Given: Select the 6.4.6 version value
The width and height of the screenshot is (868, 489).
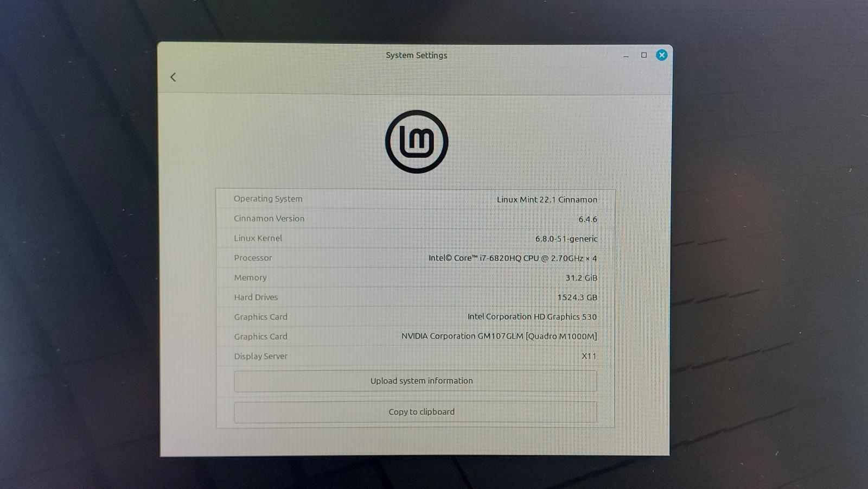Looking at the screenshot, I should 588,219.
